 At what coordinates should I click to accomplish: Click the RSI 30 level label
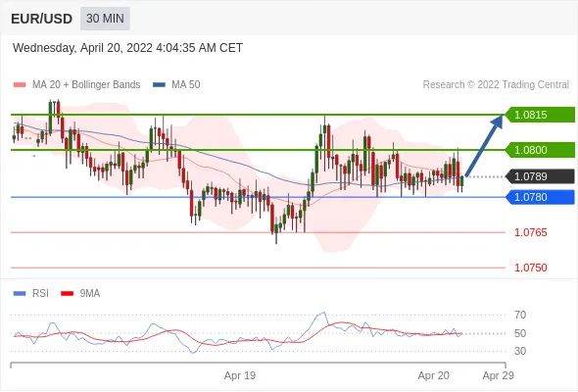pos(520,351)
